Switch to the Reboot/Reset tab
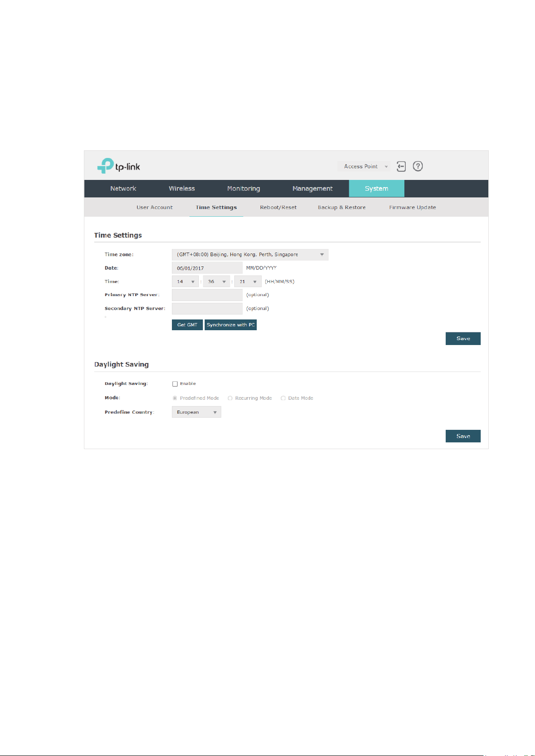This screenshot has width=535, height=756. (x=278, y=207)
